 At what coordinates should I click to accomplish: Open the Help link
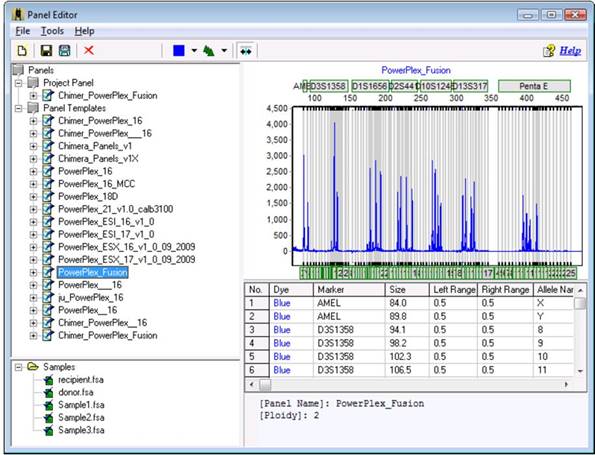(x=570, y=50)
